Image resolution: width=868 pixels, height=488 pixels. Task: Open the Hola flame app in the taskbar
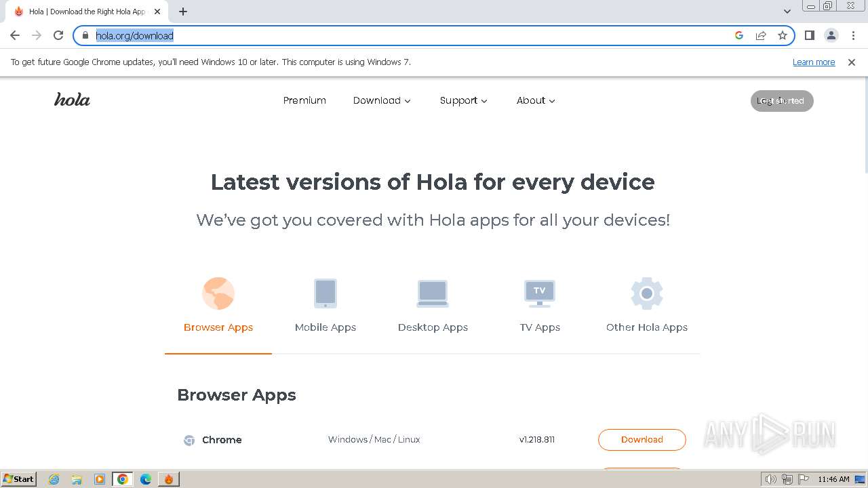pos(168,479)
